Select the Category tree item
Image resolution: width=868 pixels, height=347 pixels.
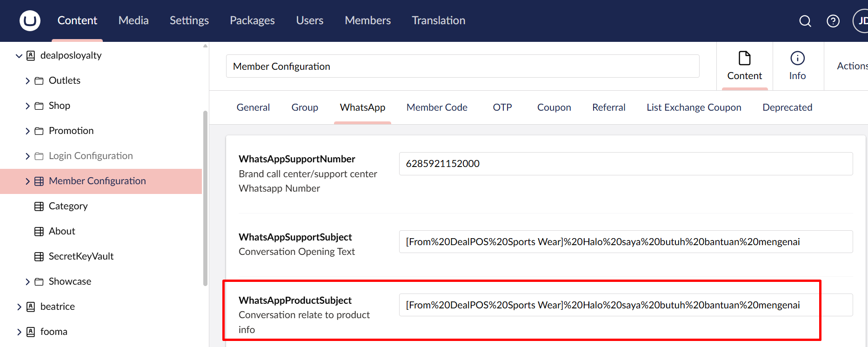(68, 206)
